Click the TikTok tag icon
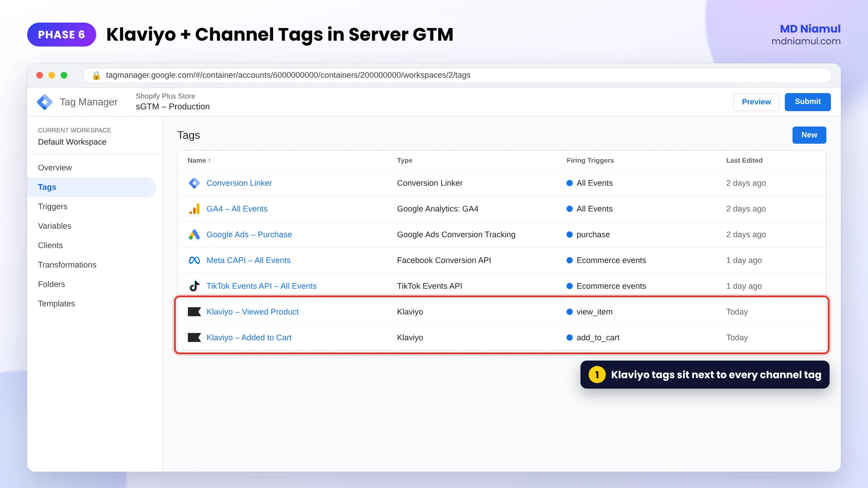 (x=194, y=286)
